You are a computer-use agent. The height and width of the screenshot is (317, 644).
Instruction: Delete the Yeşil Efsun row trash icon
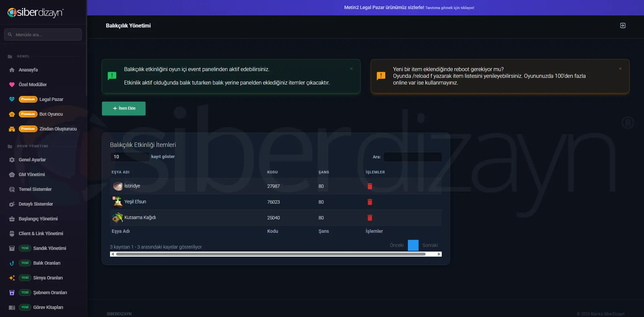pos(370,202)
